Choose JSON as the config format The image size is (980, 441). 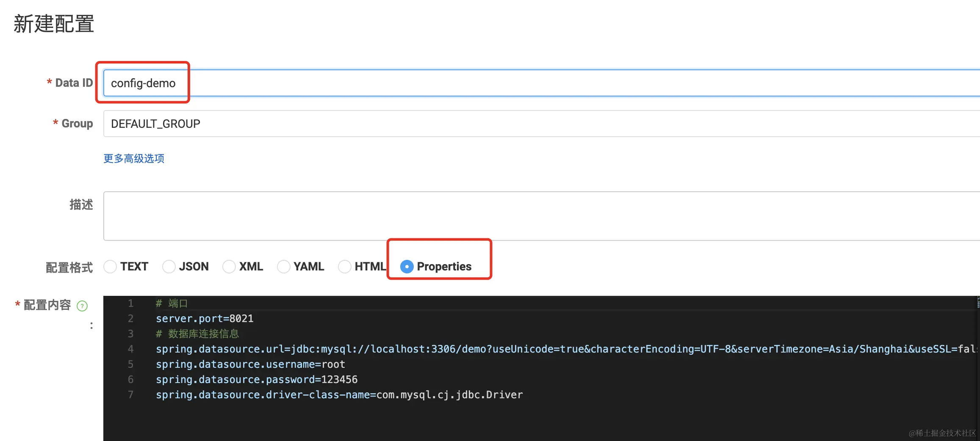click(169, 267)
